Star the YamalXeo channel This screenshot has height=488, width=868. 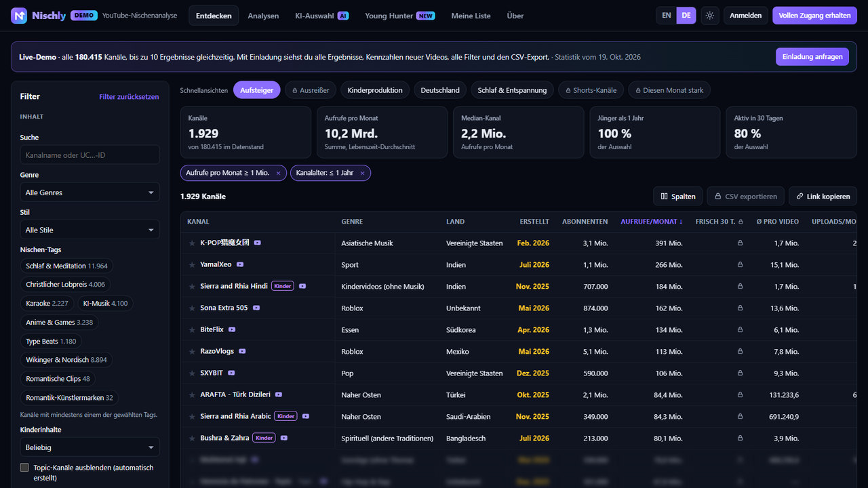coord(192,265)
